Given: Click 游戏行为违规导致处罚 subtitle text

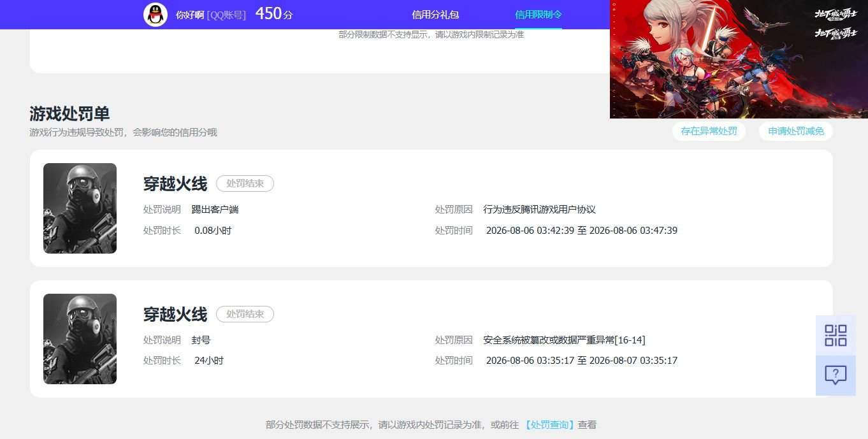Looking at the screenshot, I should point(123,133).
